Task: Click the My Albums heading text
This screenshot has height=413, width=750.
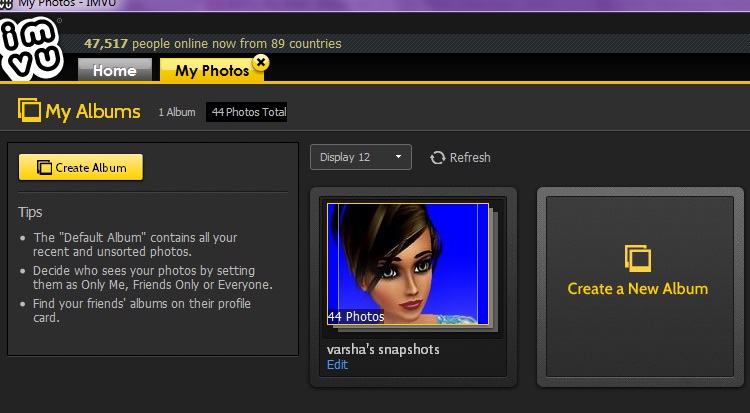Action: tap(93, 112)
